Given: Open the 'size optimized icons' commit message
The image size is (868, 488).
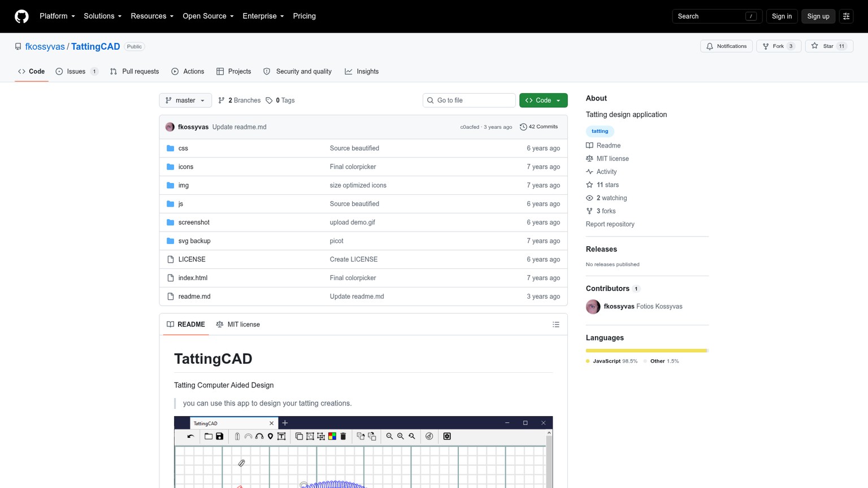Looking at the screenshot, I should pyautogui.click(x=358, y=185).
